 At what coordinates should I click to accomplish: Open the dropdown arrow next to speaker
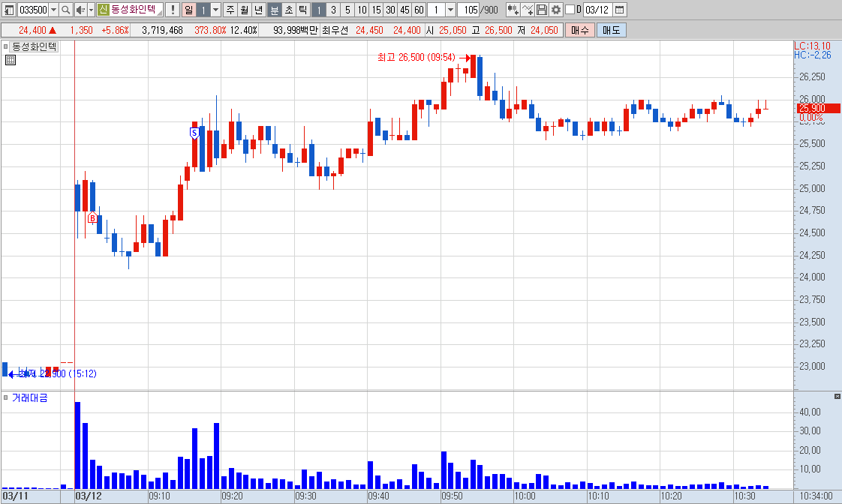tap(91, 10)
